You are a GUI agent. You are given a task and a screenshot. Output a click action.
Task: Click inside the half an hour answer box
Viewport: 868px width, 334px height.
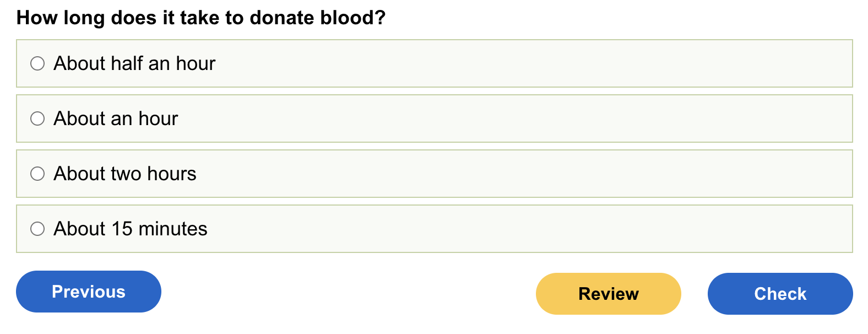click(496, 63)
